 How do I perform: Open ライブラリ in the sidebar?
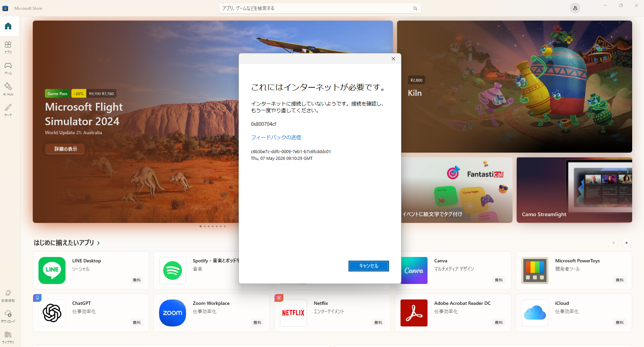click(x=8, y=337)
